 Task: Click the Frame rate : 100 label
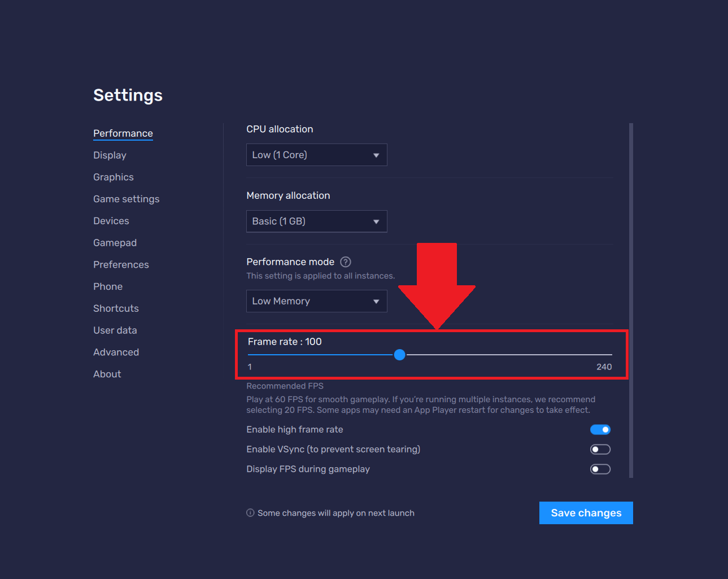285,342
